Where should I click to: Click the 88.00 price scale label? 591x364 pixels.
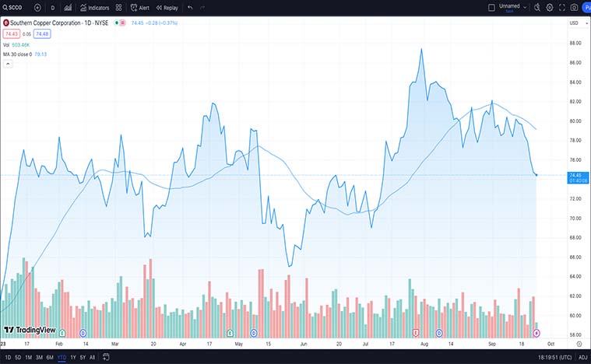coord(575,44)
